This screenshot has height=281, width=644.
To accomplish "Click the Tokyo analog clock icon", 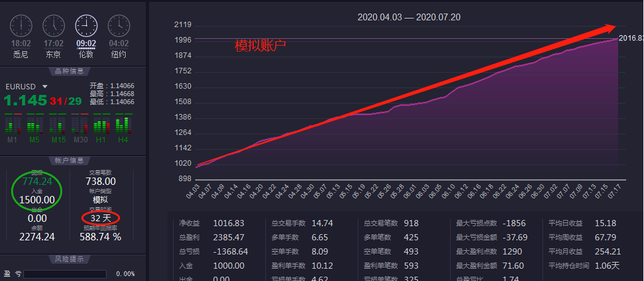I will (54, 25).
